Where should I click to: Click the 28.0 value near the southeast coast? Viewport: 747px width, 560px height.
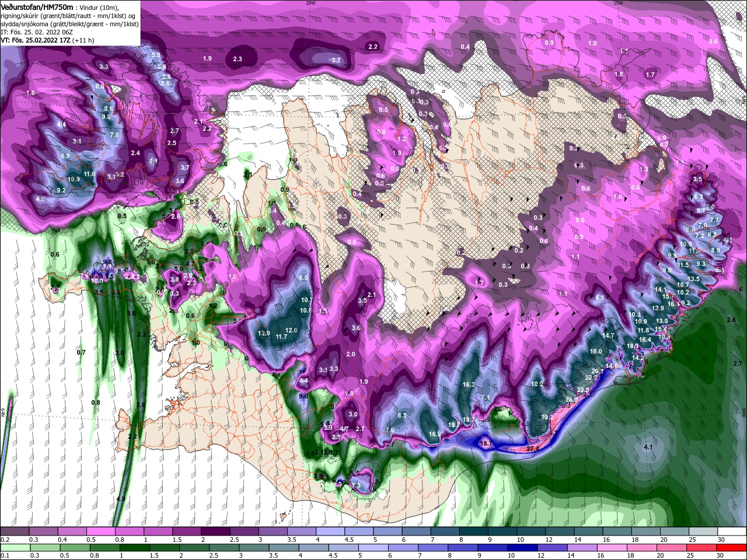[x=571, y=400]
